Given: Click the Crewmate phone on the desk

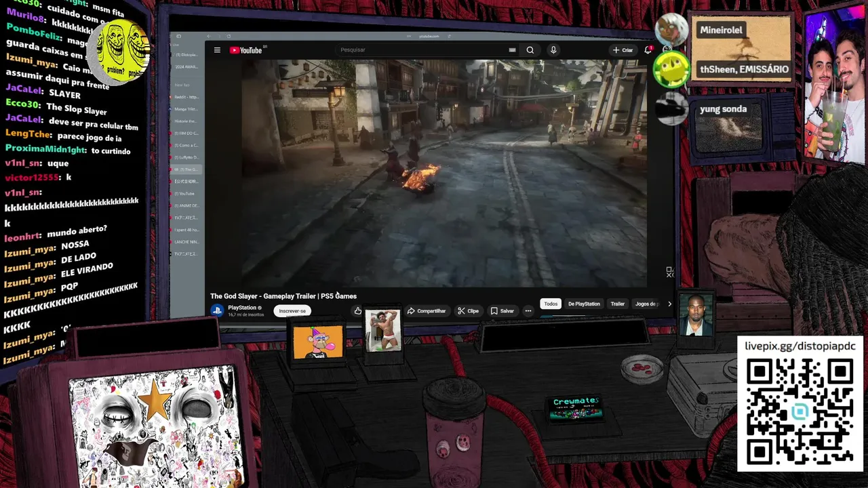Looking at the screenshot, I should pos(576,409).
